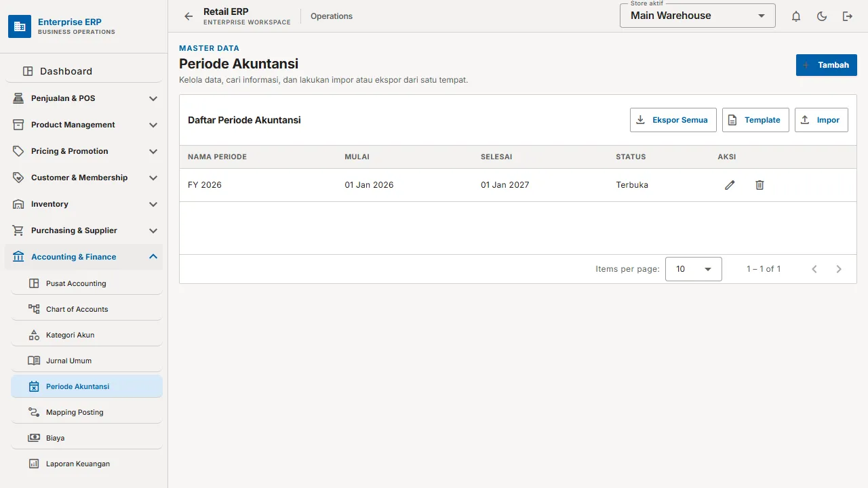Click the Enterprise ERP logo icon
The image size is (868, 488).
(x=20, y=26)
